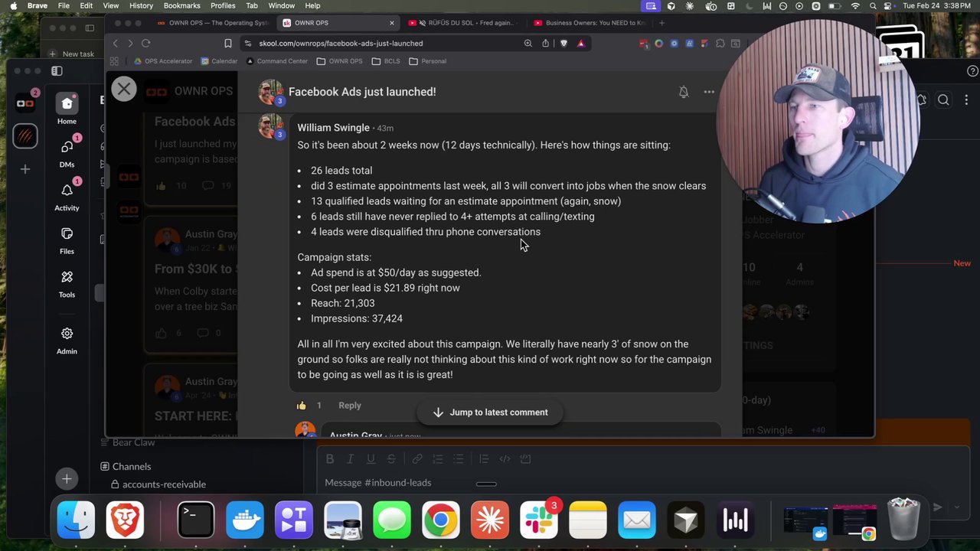Share the page from the address bar

tap(545, 44)
